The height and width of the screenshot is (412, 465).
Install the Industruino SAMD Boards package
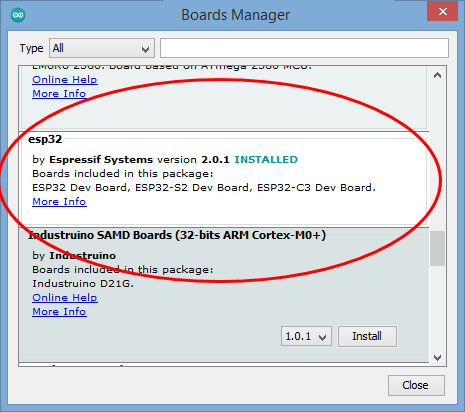(x=367, y=336)
